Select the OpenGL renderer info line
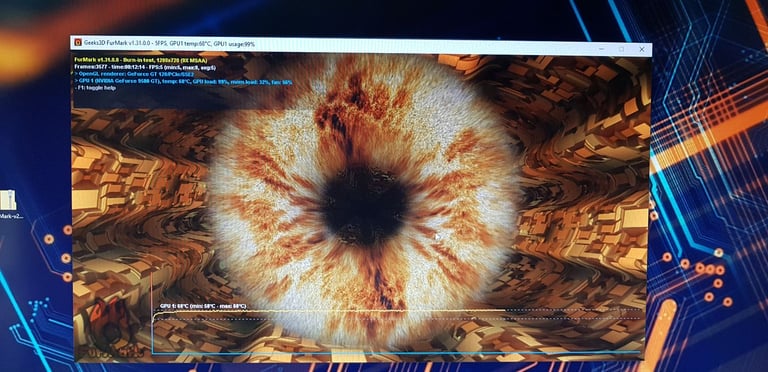This screenshot has width=768, height=372. click(134, 75)
